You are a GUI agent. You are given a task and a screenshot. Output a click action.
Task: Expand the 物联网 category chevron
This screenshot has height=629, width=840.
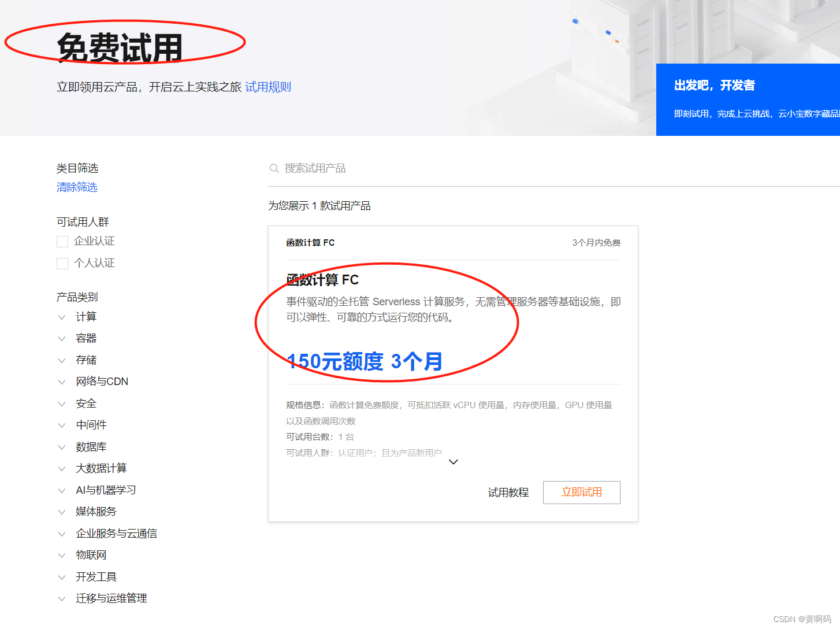62,556
